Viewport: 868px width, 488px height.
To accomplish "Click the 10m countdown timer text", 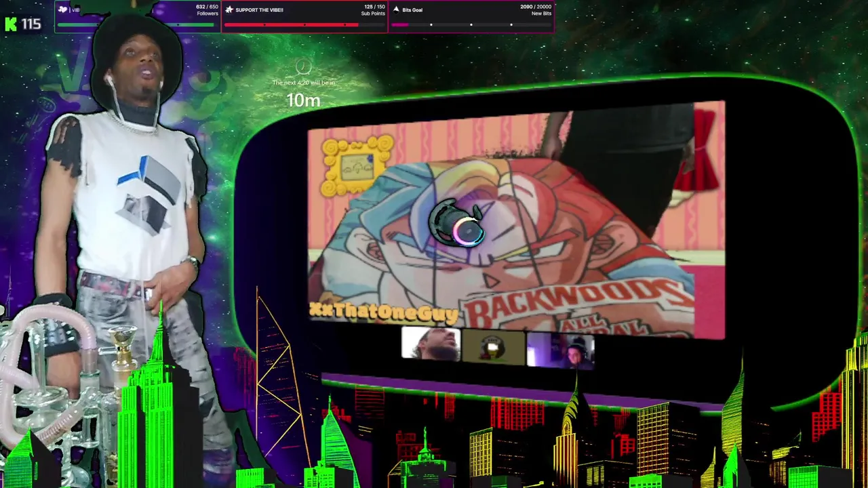I will tap(303, 100).
